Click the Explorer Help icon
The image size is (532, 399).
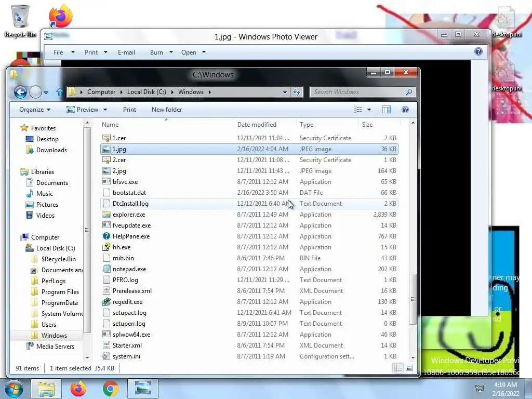tap(405, 110)
